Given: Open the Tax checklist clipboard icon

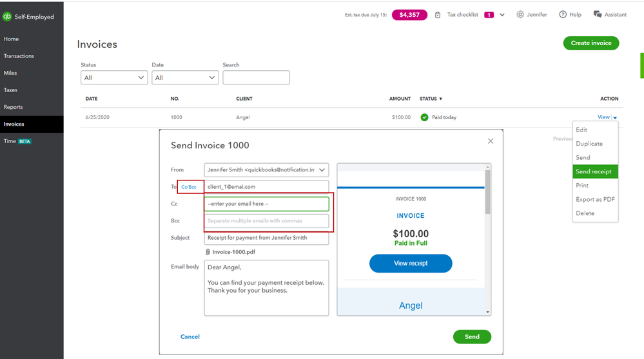Looking at the screenshot, I should point(438,15).
